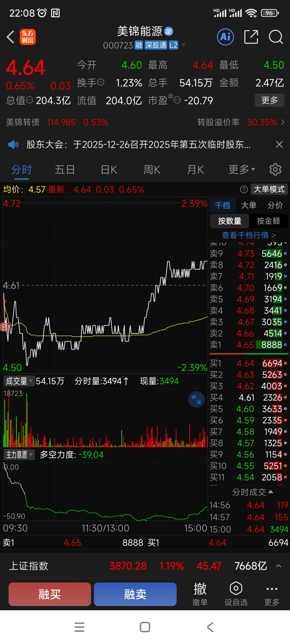290x644 pixels.
Task: Tap the share/export icon
Action: (x=251, y=37)
